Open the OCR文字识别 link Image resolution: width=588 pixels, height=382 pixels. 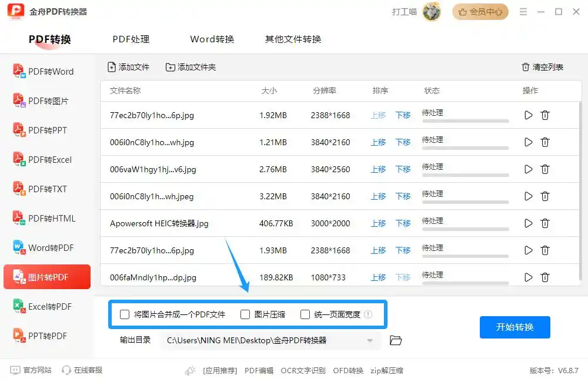pos(303,370)
